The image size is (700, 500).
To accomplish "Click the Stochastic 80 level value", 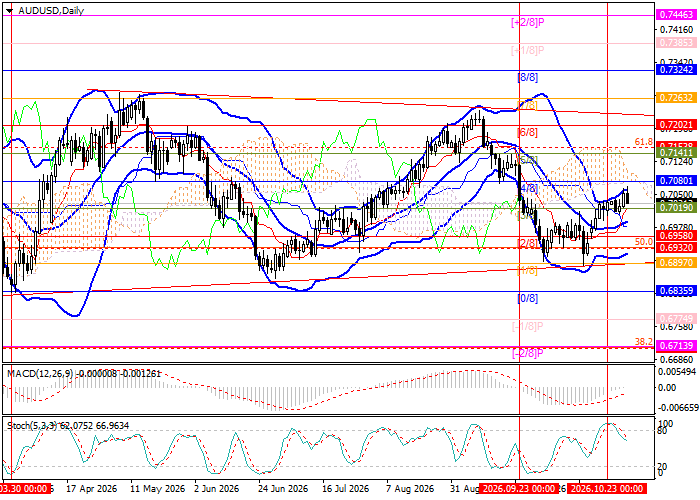I will click(x=662, y=431).
